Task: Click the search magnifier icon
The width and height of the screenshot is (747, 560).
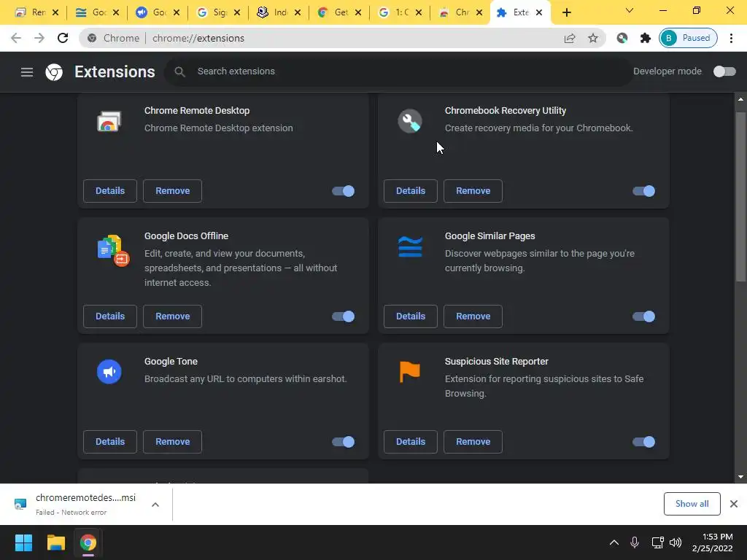Action: point(179,71)
